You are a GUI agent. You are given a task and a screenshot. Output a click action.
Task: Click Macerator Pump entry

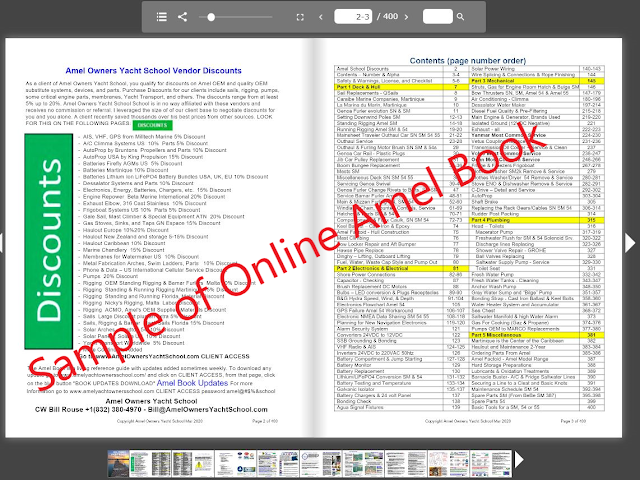(x=494, y=232)
